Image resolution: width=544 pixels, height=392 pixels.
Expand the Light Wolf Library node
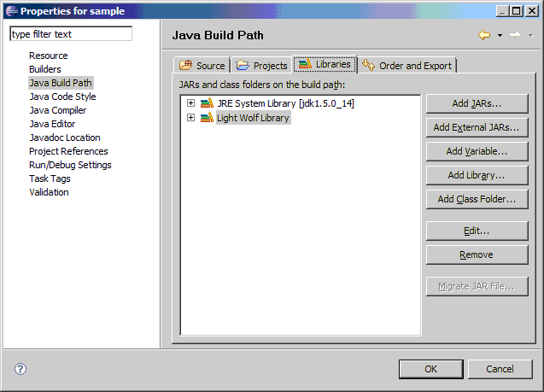[x=190, y=118]
